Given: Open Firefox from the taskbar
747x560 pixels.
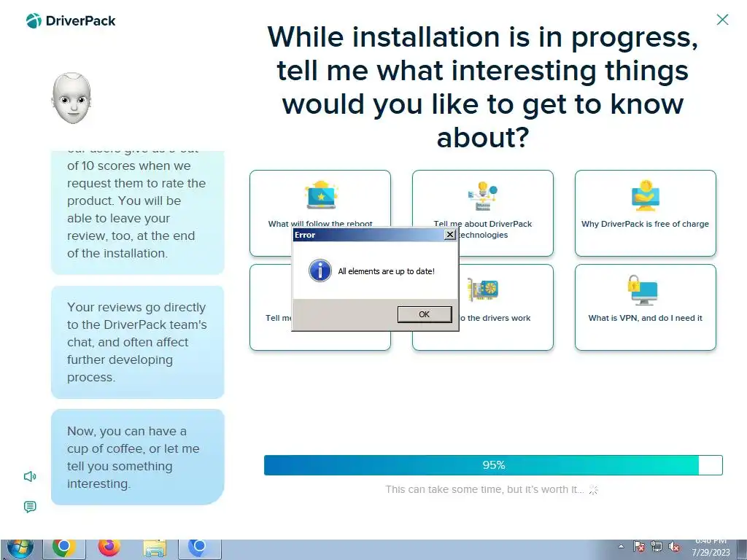Looking at the screenshot, I should [x=109, y=548].
